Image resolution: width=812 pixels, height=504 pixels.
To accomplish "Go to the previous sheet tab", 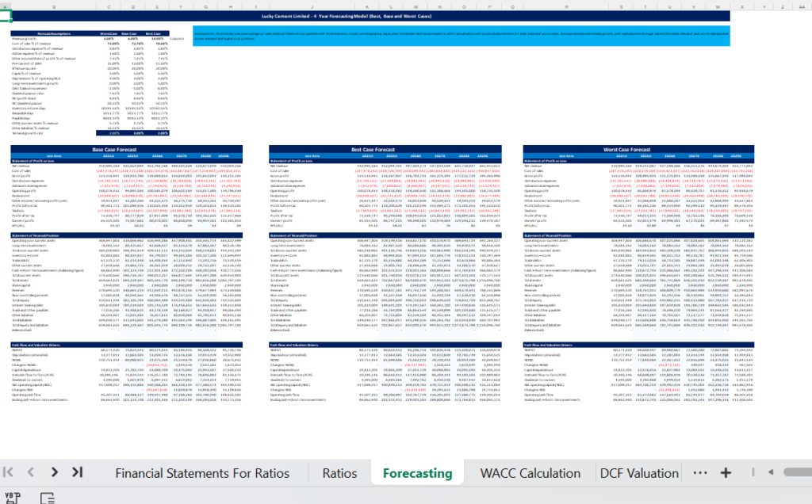I will (x=31, y=472).
